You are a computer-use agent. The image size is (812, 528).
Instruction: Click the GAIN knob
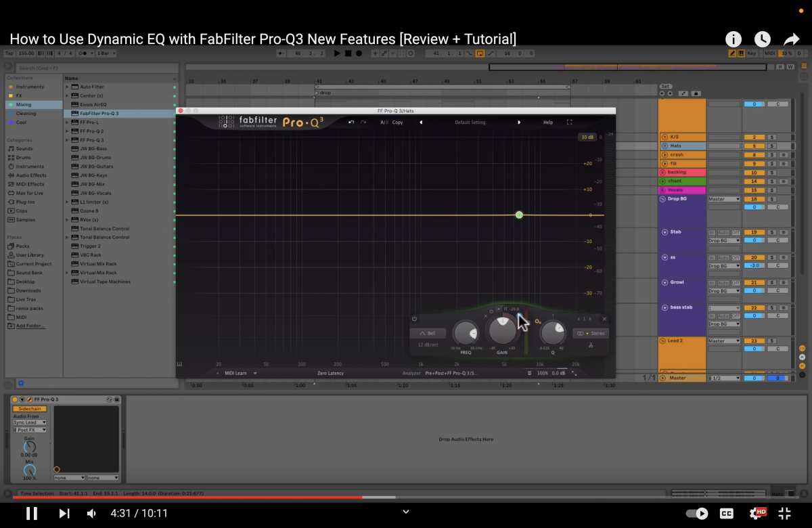click(x=502, y=331)
